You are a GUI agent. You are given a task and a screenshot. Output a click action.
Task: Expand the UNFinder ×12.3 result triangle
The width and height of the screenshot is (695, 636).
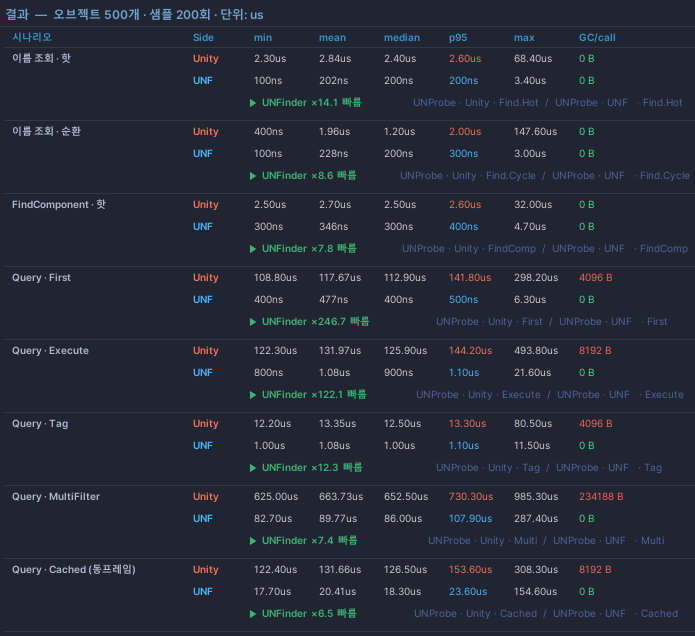pos(253,468)
